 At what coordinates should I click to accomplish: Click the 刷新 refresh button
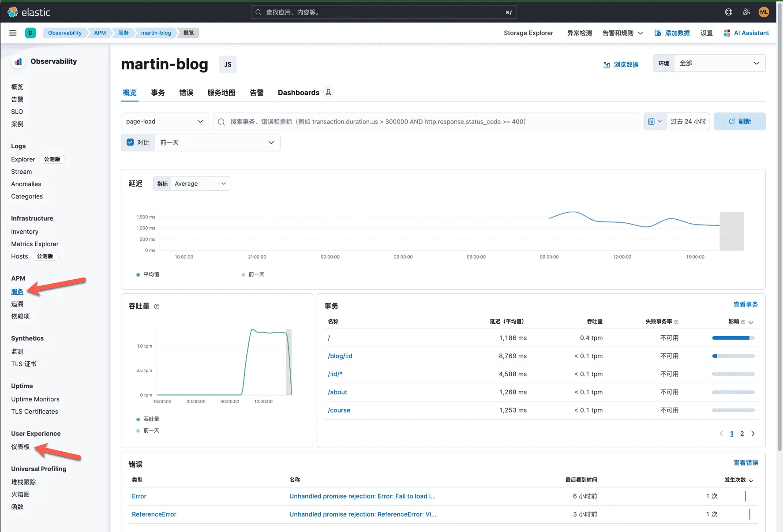[x=740, y=121]
